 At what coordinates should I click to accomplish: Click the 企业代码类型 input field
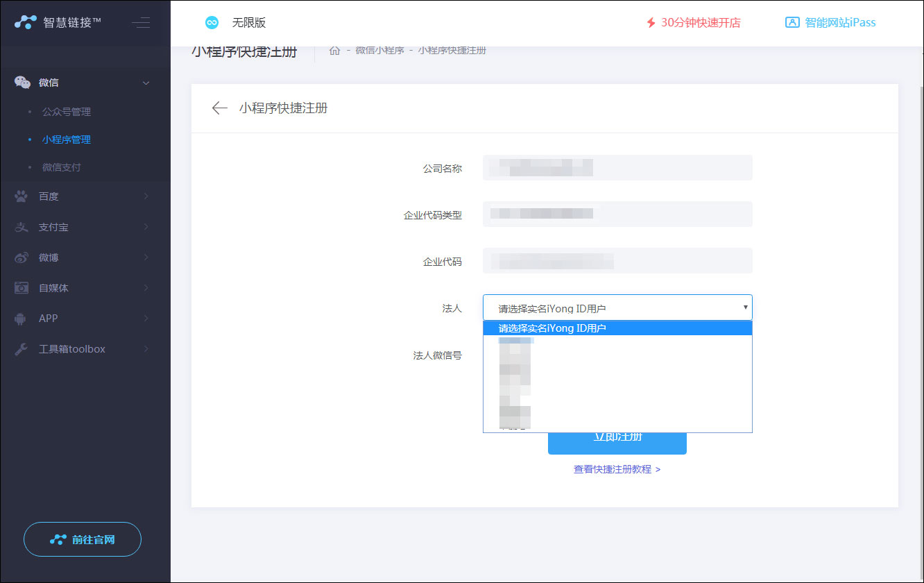[617, 214]
